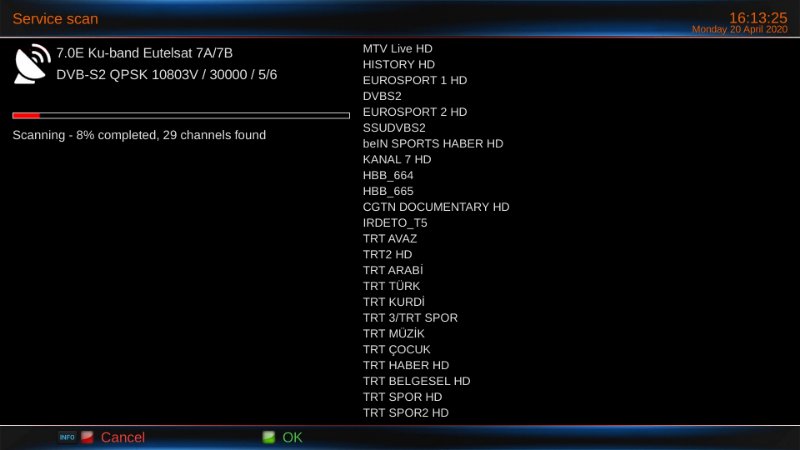The image size is (800, 450).
Task: Select the HBB_664 entry
Action: (x=388, y=176)
